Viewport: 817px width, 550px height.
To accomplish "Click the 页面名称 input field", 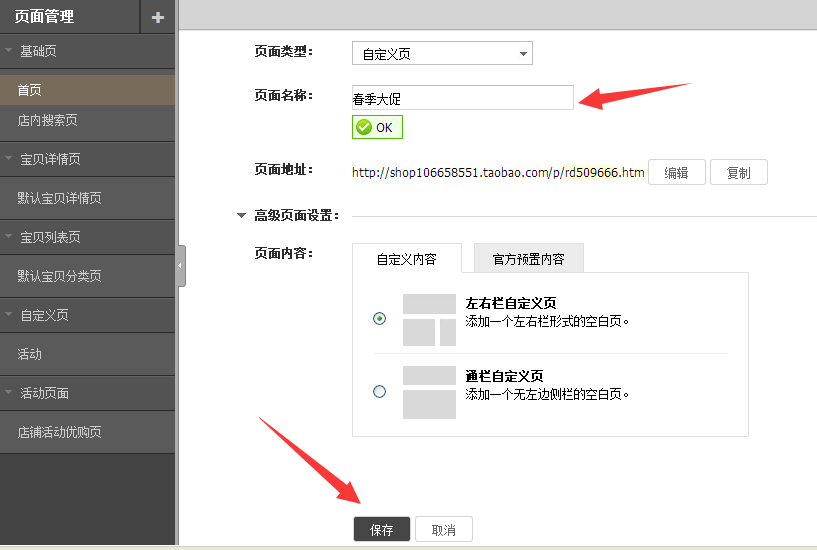I will click(462, 98).
